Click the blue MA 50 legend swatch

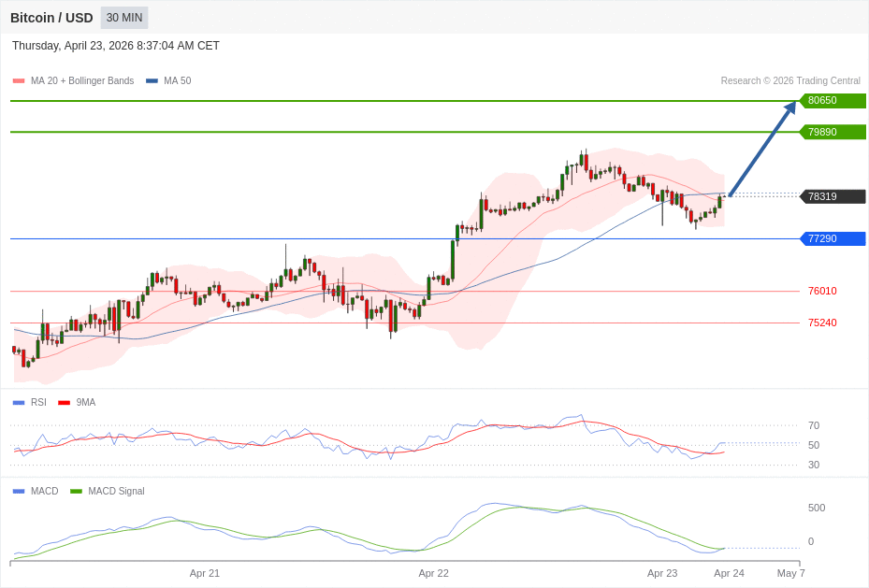152,81
